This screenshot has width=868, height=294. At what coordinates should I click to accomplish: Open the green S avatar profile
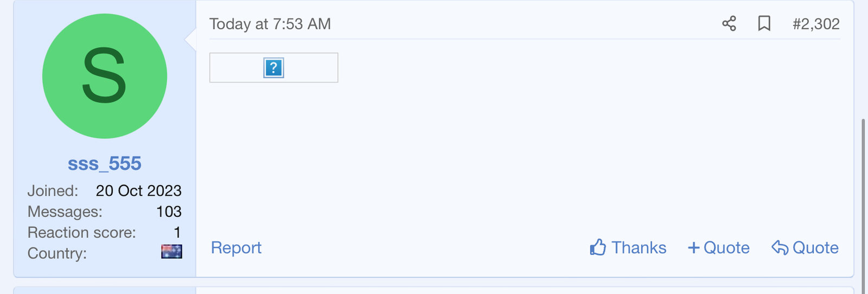pos(105,76)
